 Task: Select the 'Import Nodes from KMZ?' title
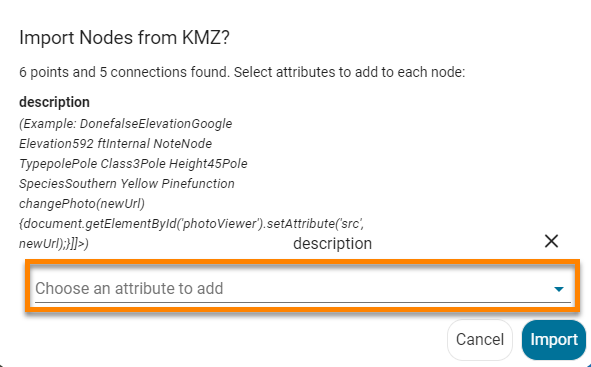[124, 38]
